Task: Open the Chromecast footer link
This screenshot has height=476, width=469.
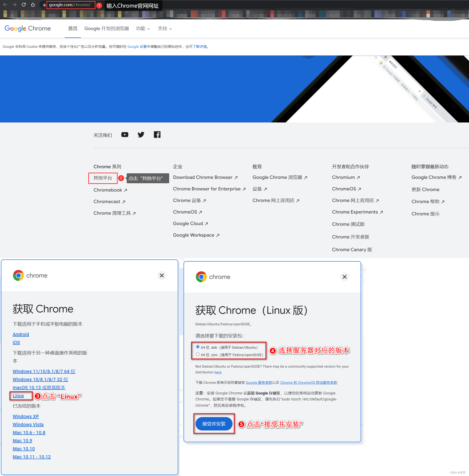Action: (x=109, y=201)
